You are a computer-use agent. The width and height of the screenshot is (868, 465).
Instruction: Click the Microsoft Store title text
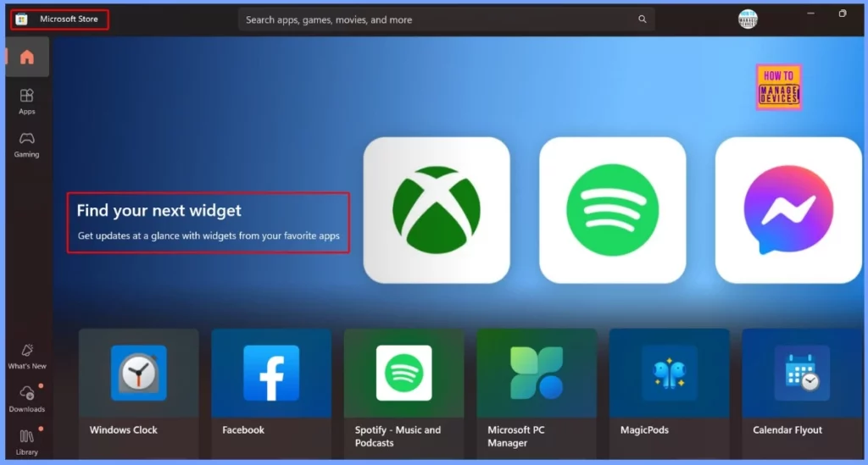(x=69, y=19)
